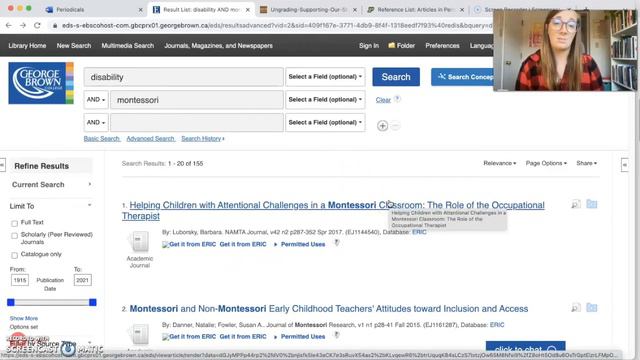The width and height of the screenshot is (640, 360).
Task: Click right handle of publication date slider
Action: [x=93, y=302]
